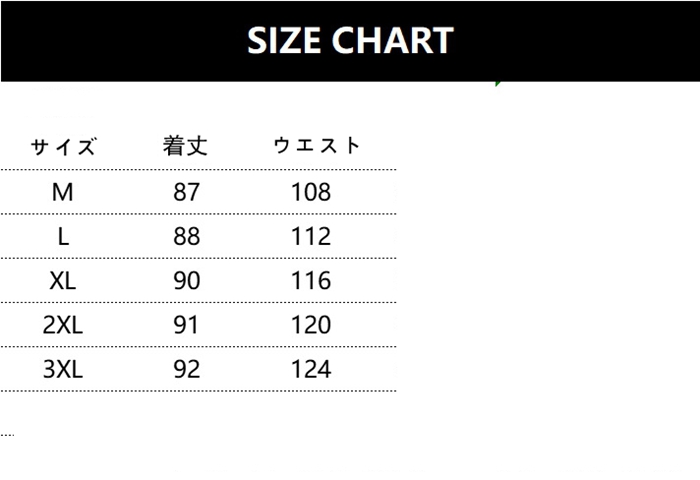Image resolution: width=700 pixels, height=480 pixels.
Task: Select length value 90 for size XL
Action: 187,280
